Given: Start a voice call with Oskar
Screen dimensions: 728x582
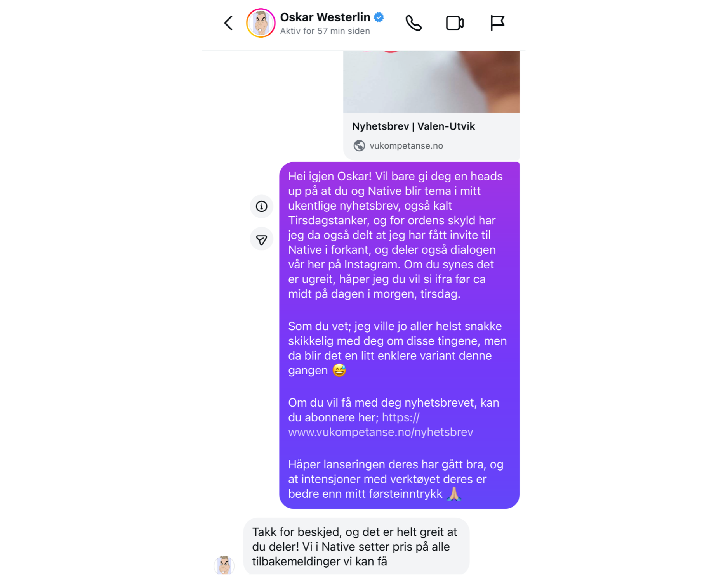Looking at the screenshot, I should pyautogui.click(x=414, y=23).
